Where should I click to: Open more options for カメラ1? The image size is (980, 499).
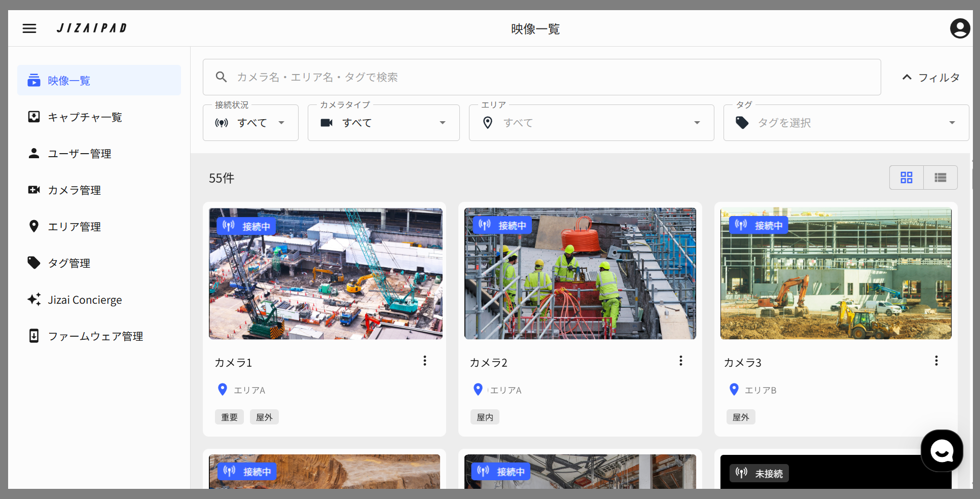pyautogui.click(x=425, y=361)
